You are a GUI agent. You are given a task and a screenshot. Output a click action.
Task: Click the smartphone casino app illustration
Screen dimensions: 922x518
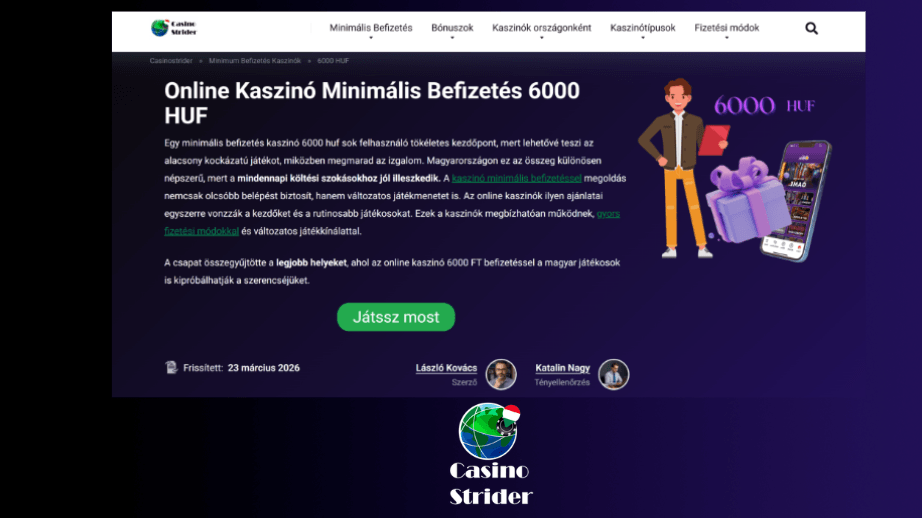797,200
